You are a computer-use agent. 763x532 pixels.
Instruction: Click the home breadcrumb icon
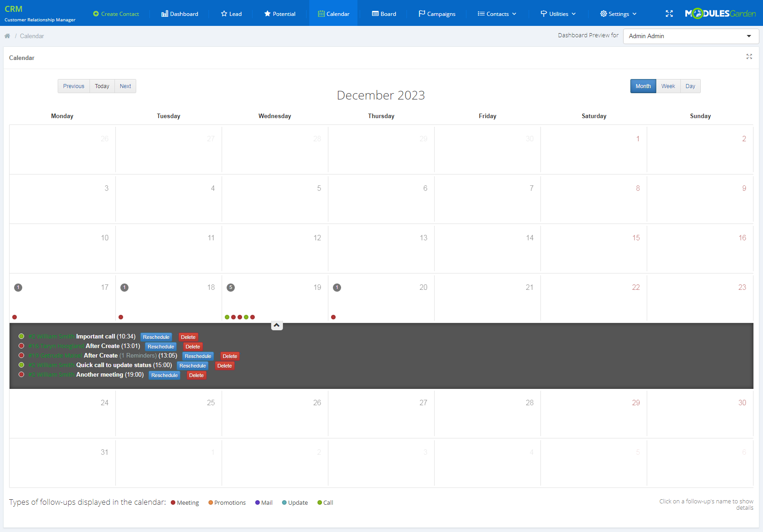tap(7, 35)
